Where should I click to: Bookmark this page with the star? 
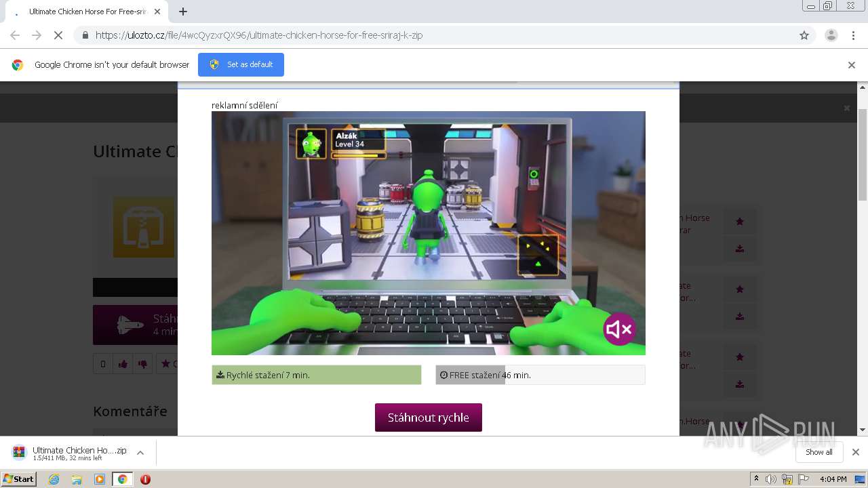[804, 35]
